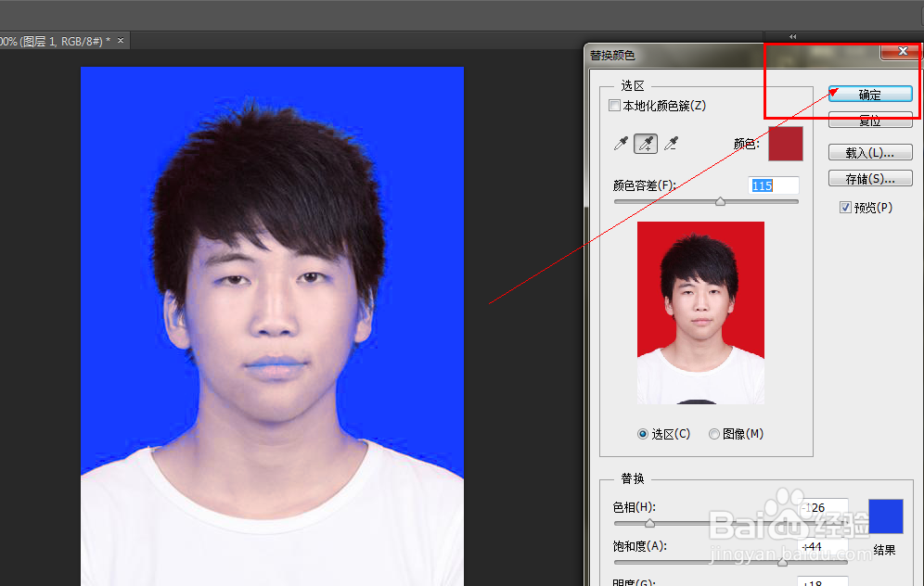Open the blue 结果 color swatch
Viewport: 924px width, 586px height.
[886, 516]
